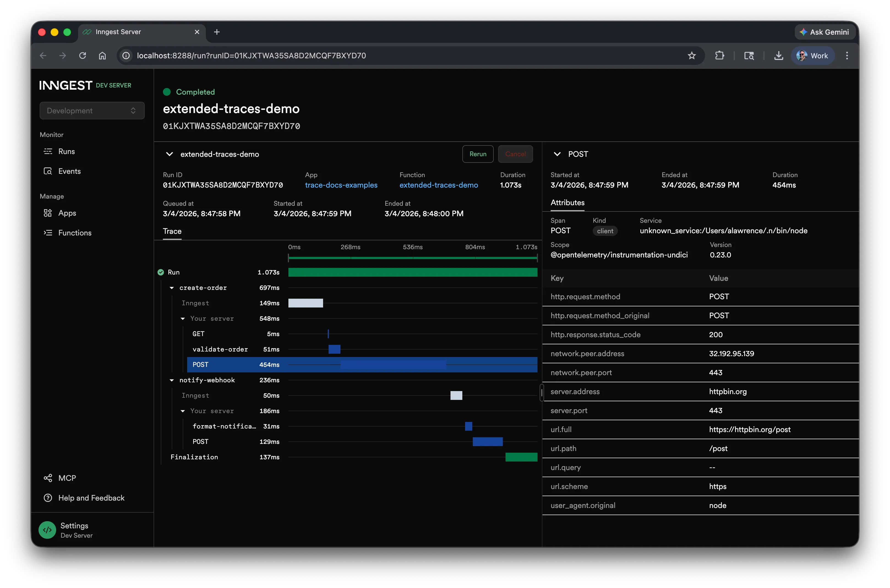Collapse the notify-webhook span
The height and width of the screenshot is (588, 890).
(172, 380)
